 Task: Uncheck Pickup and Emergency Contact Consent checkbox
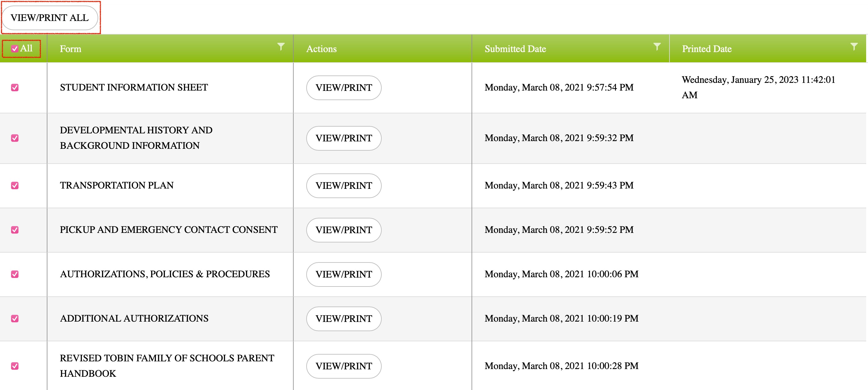[x=15, y=230]
